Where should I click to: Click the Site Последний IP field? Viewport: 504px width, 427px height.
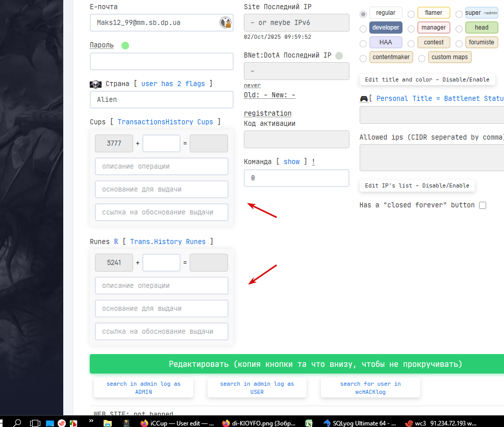coord(296,23)
